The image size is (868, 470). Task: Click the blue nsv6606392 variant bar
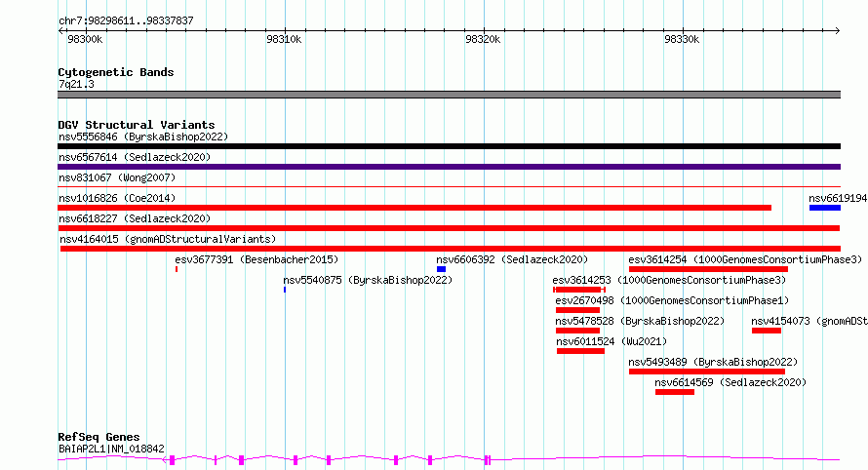[x=441, y=269]
